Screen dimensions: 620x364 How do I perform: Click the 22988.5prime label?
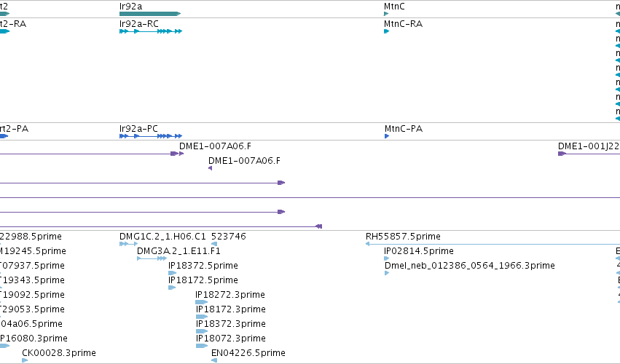(31, 237)
